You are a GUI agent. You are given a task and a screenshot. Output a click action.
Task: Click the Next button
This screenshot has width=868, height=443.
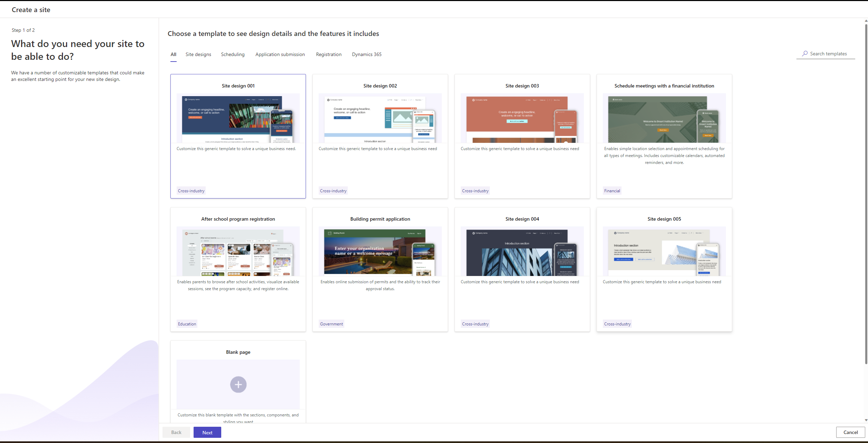pyautogui.click(x=207, y=432)
